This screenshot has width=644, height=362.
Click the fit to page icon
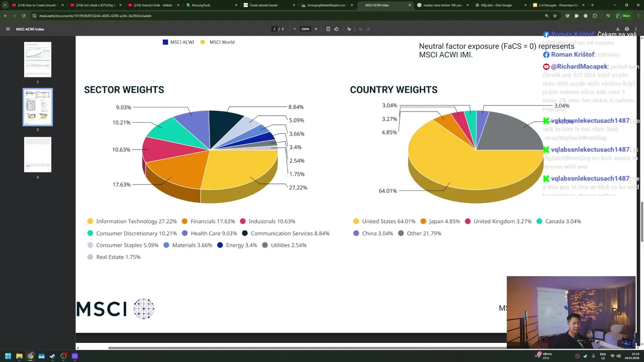328,29
